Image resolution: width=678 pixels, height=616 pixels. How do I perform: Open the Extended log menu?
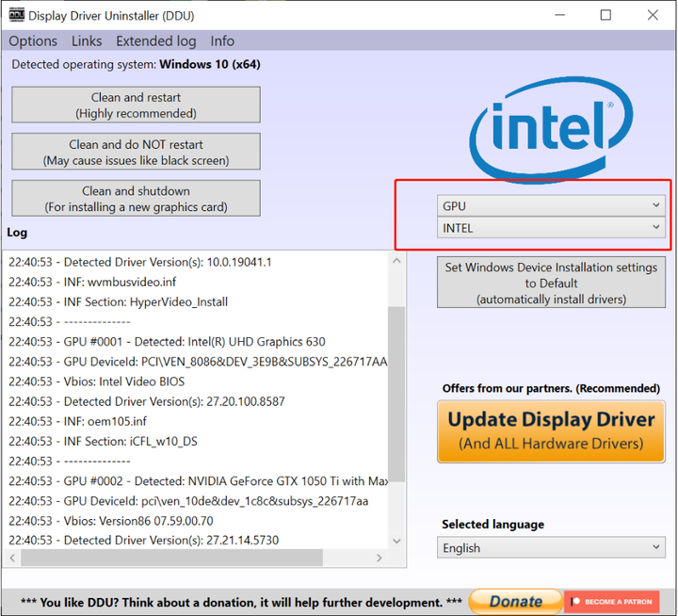click(155, 41)
